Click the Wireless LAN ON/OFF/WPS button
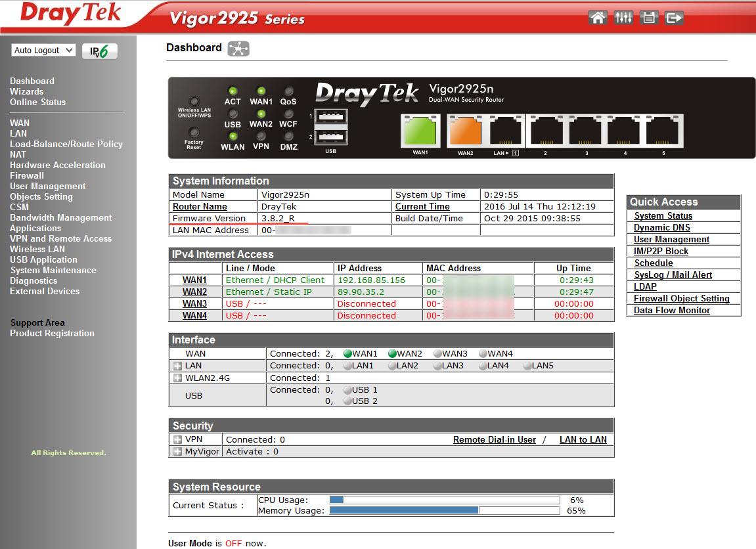The height and width of the screenshot is (549, 756). pyautogui.click(x=194, y=101)
